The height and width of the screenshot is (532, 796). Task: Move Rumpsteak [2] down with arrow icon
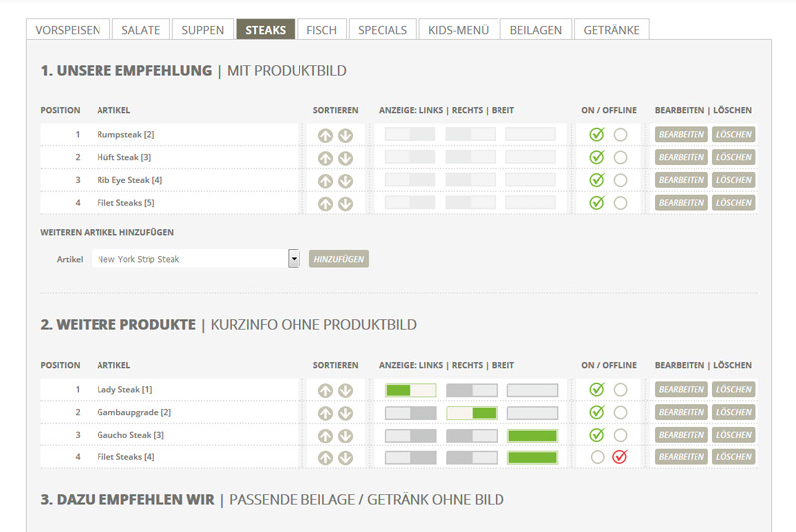345,135
